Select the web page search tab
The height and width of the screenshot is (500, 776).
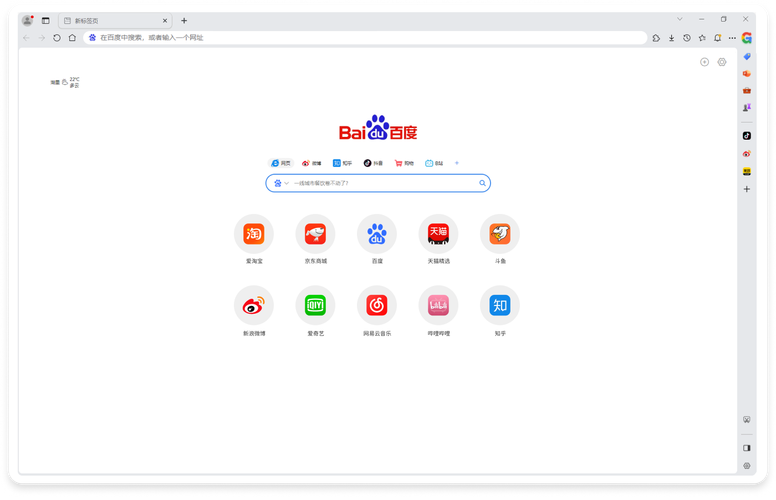coord(281,163)
